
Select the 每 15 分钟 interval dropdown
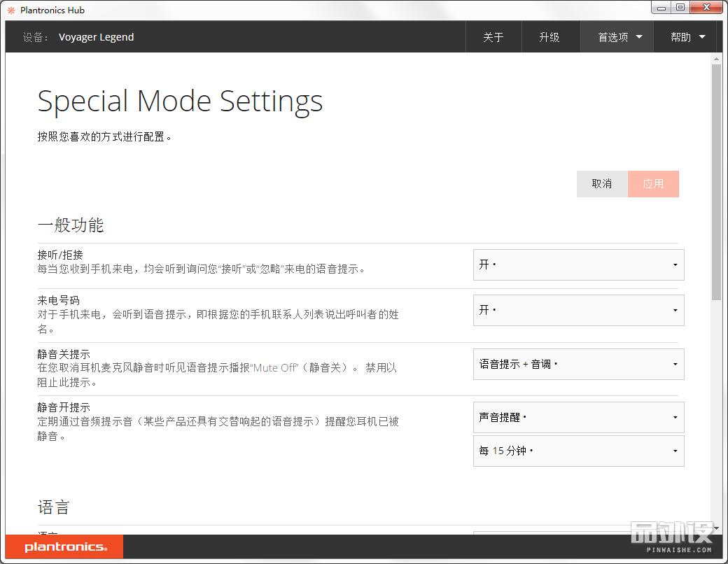click(578, 451)
